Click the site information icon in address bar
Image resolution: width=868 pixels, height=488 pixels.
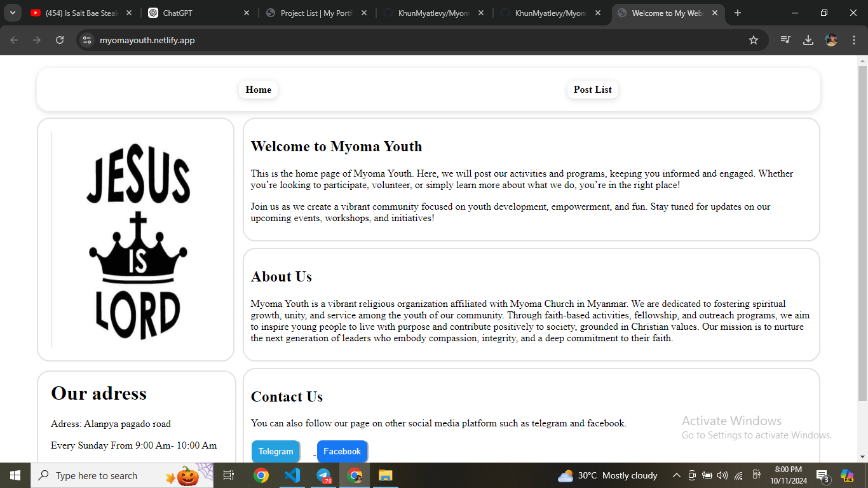[x=88, y=40]
